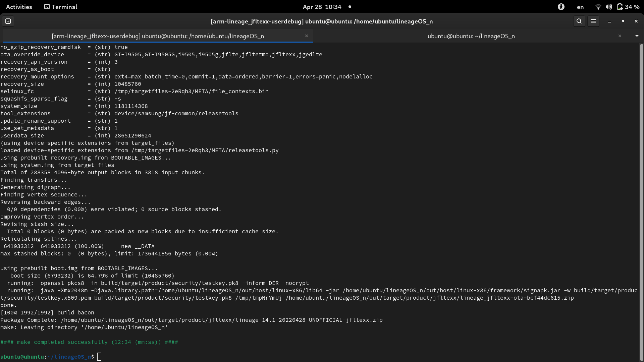The image size is (644, 362).
Task: Open the accessibility menu icon
Action: (x=561, y=7)
